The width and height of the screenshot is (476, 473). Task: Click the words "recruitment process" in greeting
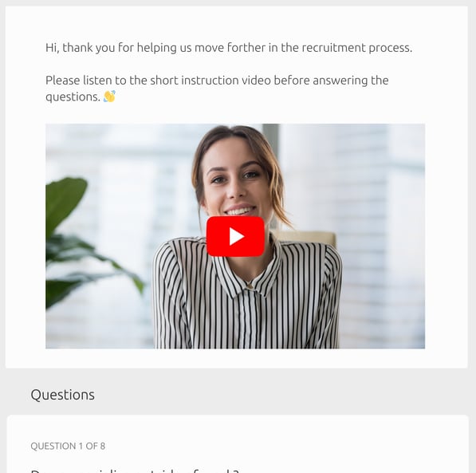pos(357,48)
